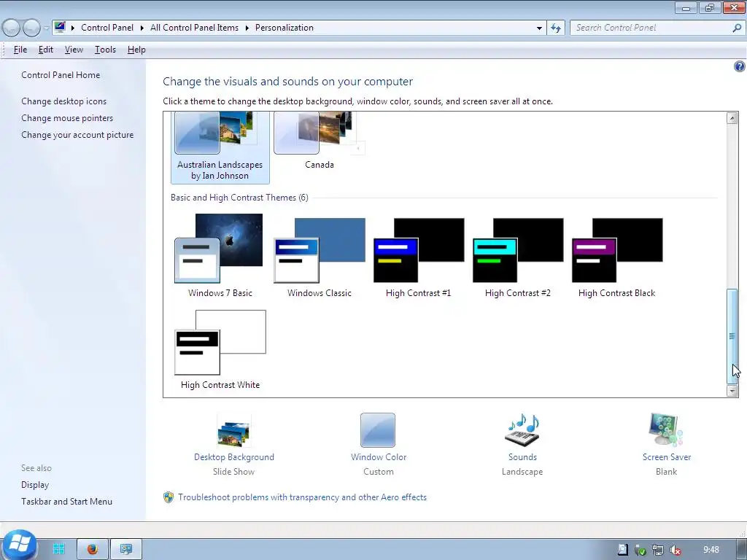Open the Display link under See also
Image resolution: width=747 pixels, height=560 pixels.
[35, 485]
